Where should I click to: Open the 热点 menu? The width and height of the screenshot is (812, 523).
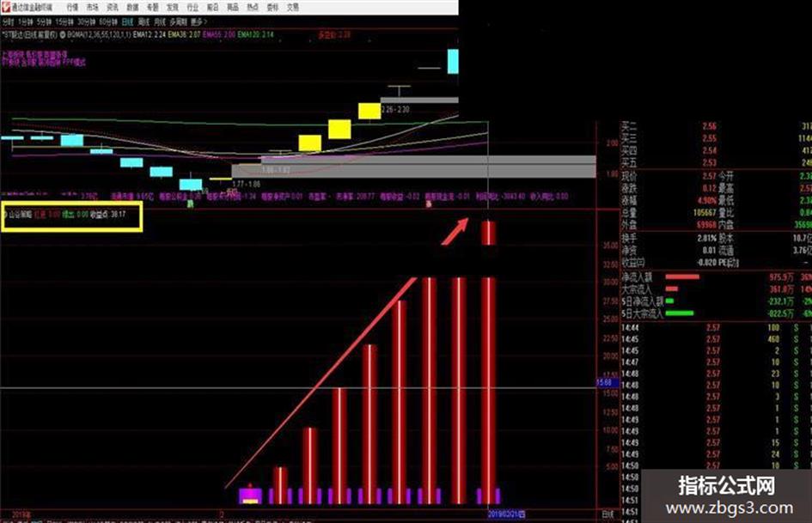[x=253, y=7]
